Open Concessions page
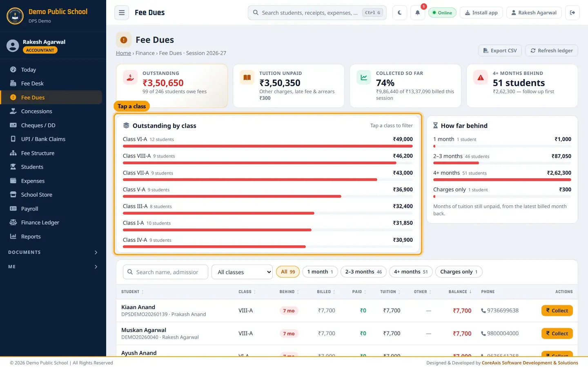This screenshot has height=368, width=588. [51, 111]
